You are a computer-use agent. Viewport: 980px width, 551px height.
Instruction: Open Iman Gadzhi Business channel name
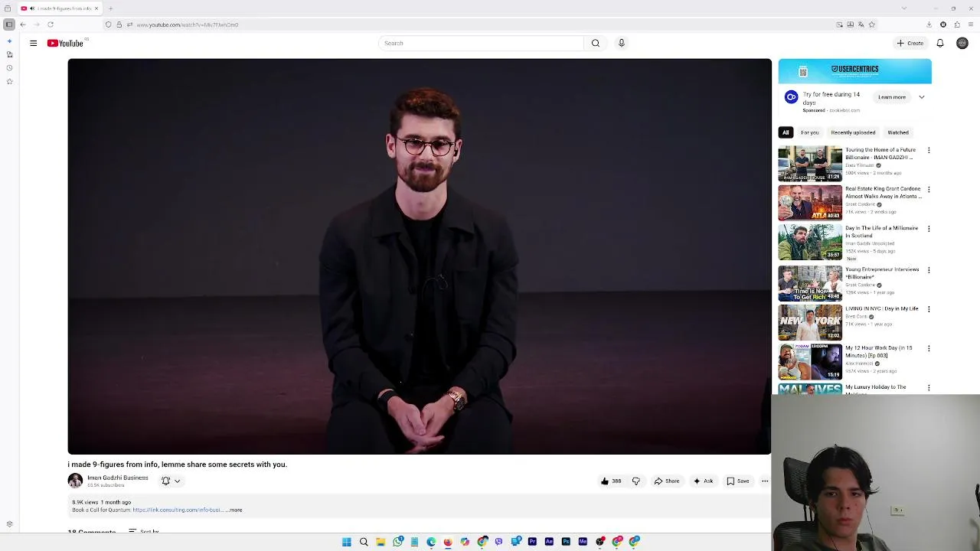click(x=117, y=478)
